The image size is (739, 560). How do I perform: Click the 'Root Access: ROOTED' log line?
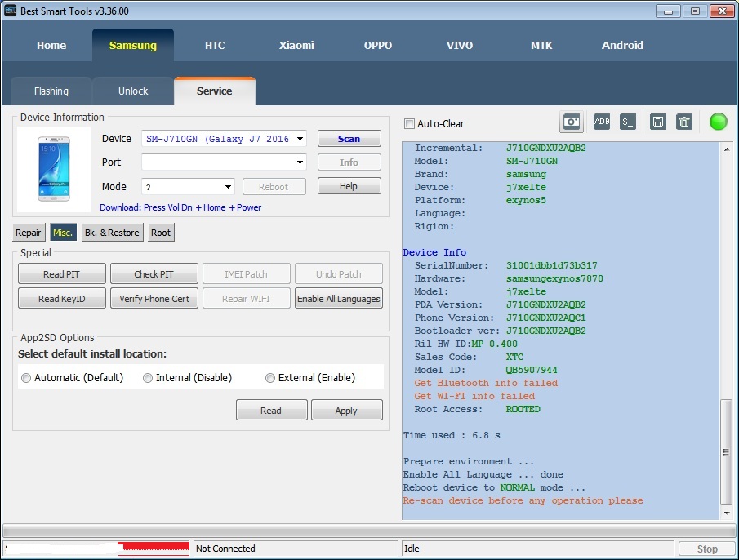point(477,409)
